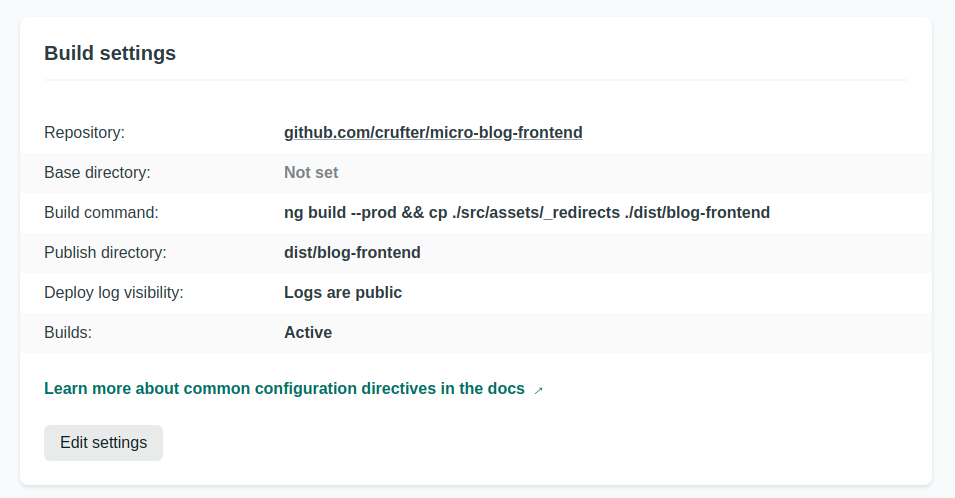The image size is (955, 498).
Task: Click empty card area right of Edit settings
Action: tap(550, 443)
